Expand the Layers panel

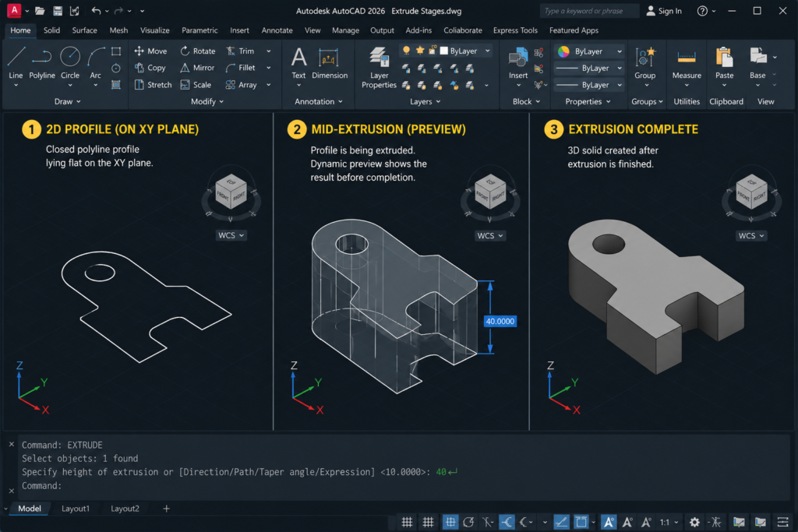[x=425, y=102]
